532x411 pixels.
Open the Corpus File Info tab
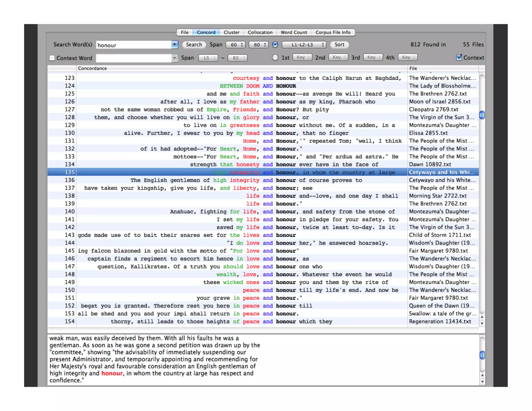(333, 32)
